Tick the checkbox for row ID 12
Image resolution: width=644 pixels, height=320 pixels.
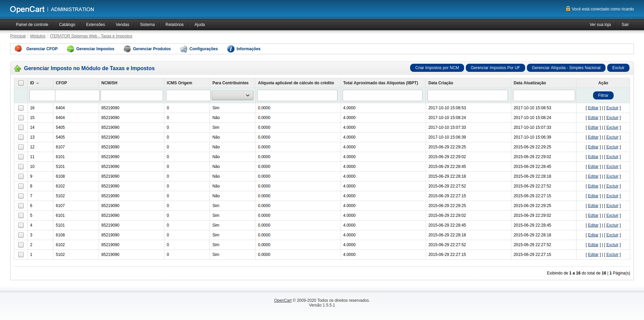[21, 147]
